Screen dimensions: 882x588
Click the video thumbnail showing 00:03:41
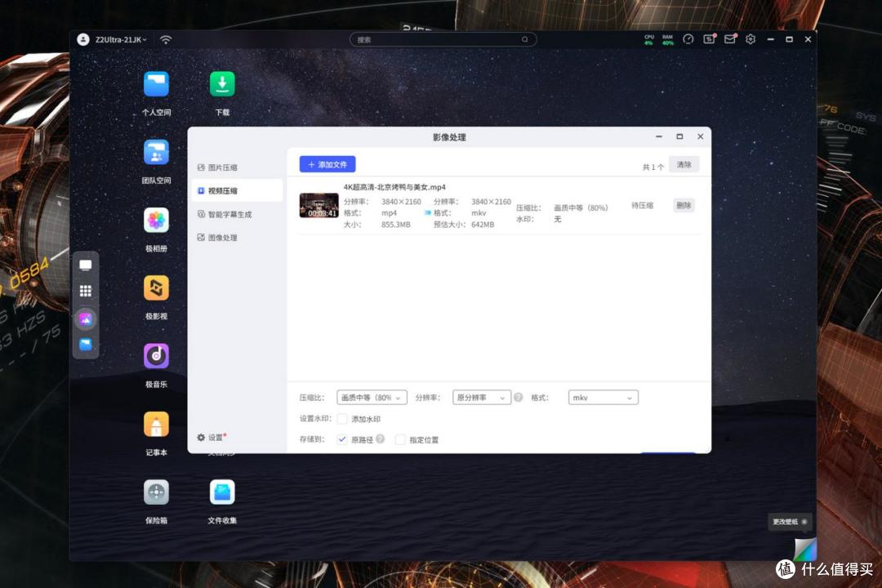coord(319,205)
